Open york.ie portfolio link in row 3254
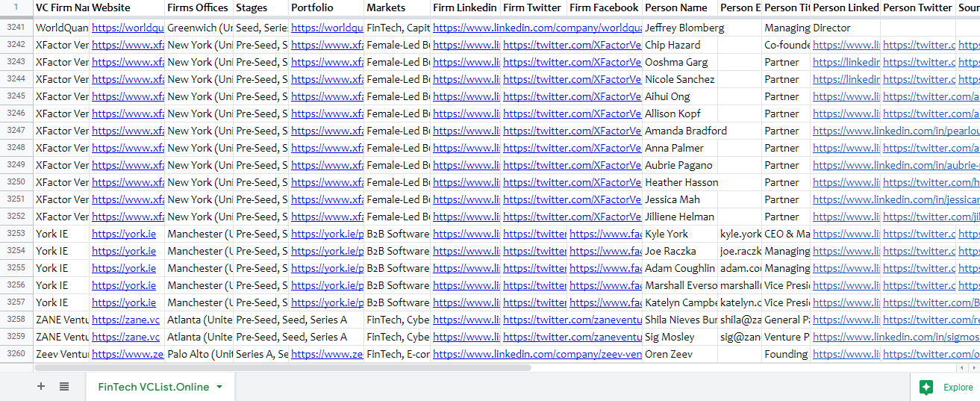980x401 pixels. [x=326, y=251]
